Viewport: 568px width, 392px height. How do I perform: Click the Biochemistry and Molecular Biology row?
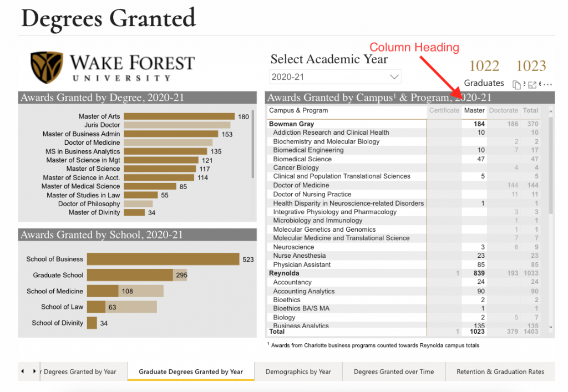(404, 141)
